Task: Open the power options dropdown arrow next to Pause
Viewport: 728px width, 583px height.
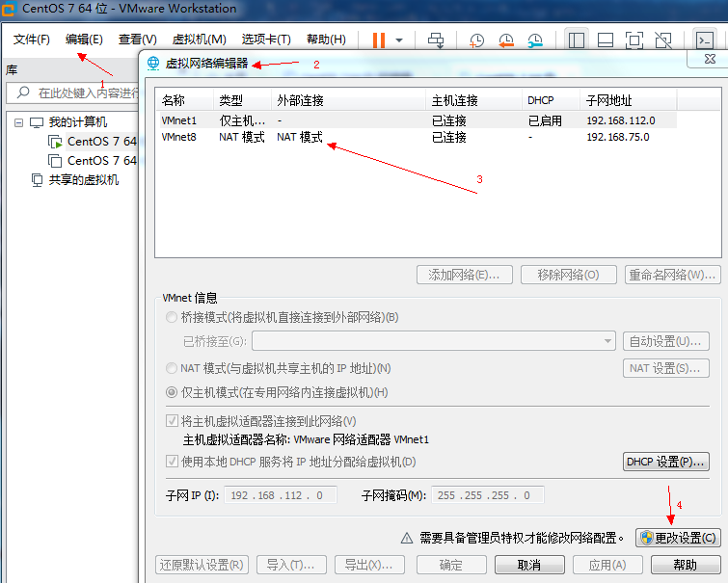Action: point(399,40)
